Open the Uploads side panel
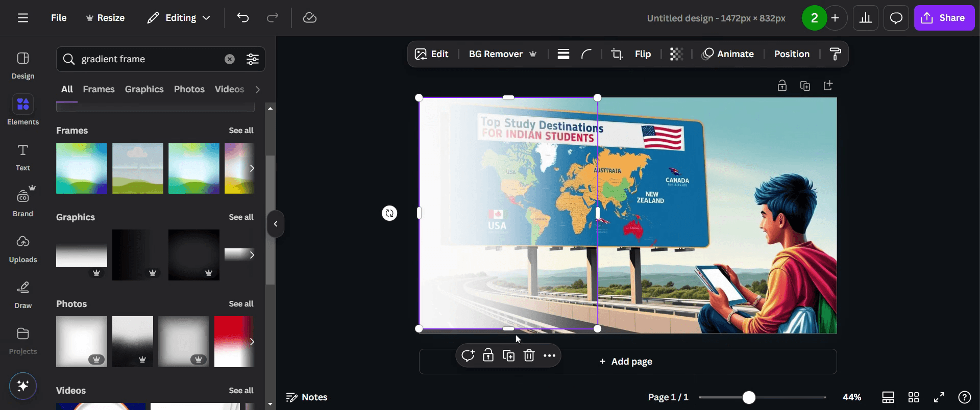980x410 pixels. click(23, 249)
